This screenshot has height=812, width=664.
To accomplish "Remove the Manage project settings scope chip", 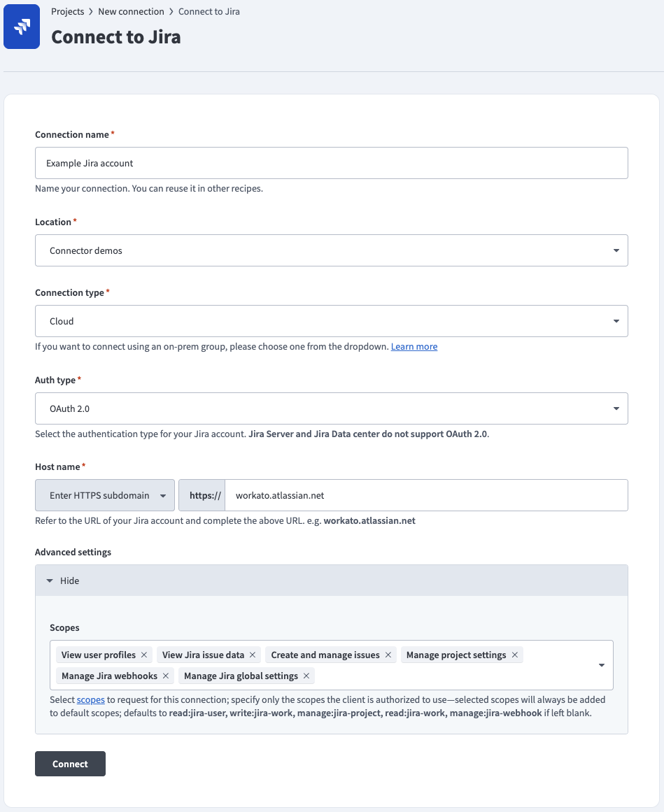I will tap(515, 655).
